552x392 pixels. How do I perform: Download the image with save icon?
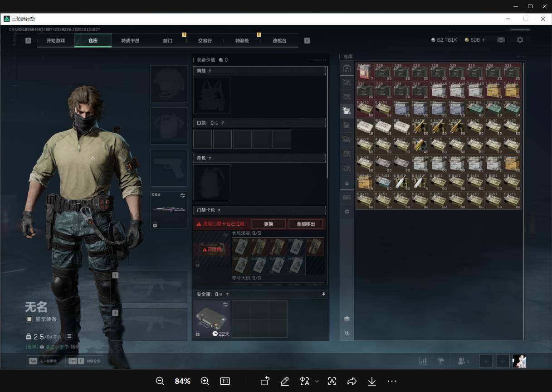(372, 381)
